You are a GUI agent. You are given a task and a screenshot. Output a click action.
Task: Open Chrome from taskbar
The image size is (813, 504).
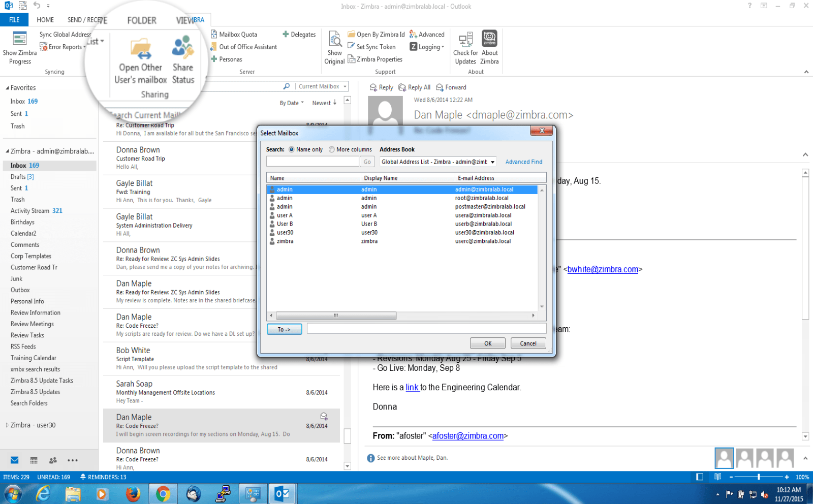[163, 494]
